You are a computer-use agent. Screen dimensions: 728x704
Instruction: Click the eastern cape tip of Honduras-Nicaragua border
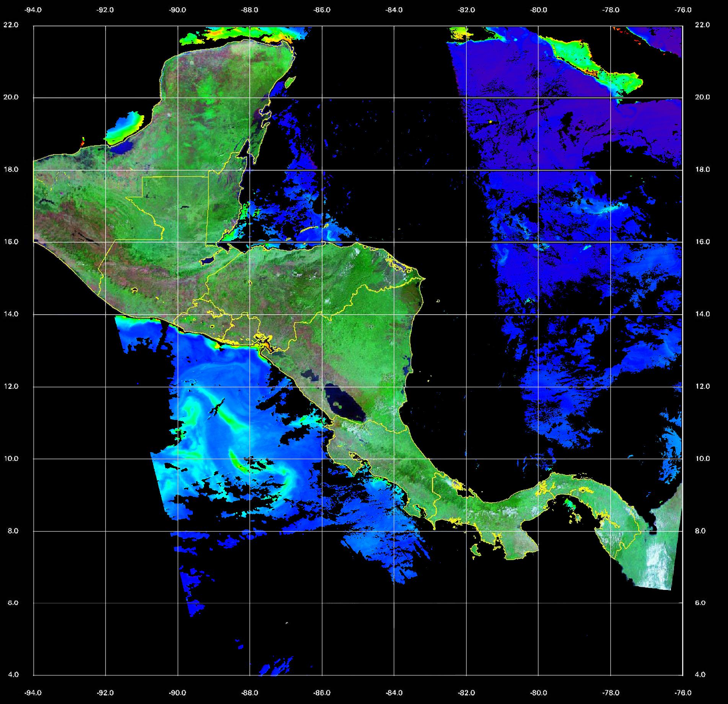[424, 279]
